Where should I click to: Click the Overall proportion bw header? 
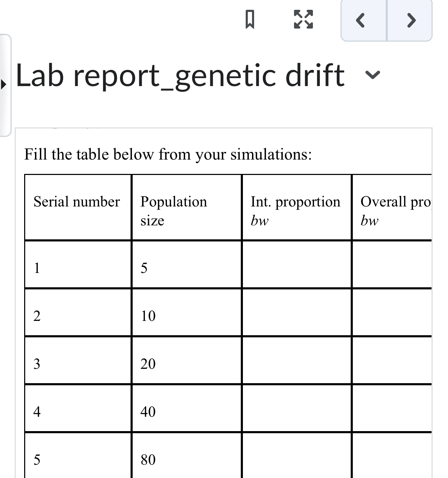click(395, 211)
